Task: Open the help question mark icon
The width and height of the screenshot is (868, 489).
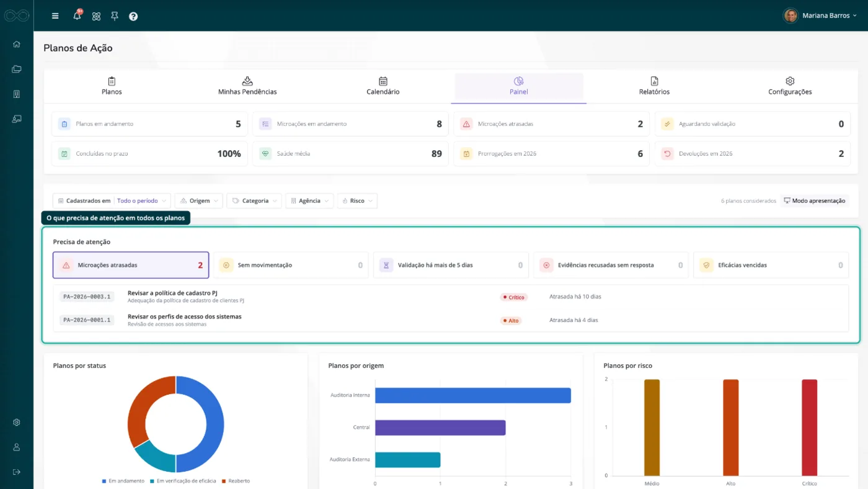Action: [133, 16]
